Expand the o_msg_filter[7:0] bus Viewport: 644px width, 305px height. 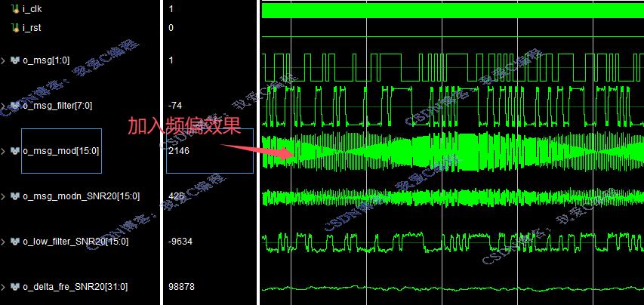coord(3,106)
